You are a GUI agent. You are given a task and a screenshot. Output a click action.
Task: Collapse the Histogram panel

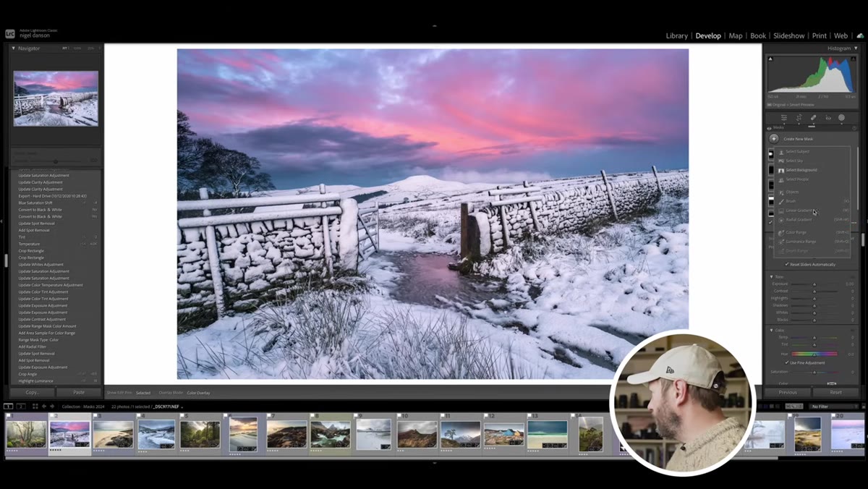click(856, 48)
